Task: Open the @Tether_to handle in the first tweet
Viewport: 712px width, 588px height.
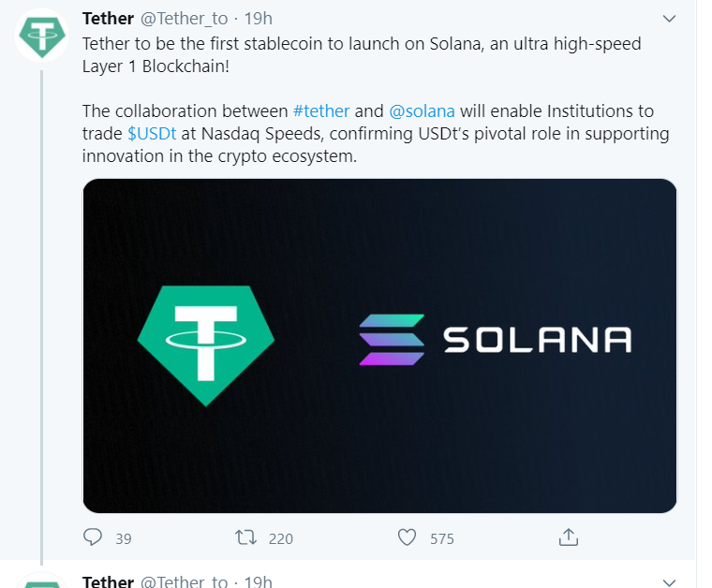Action: 184,19
